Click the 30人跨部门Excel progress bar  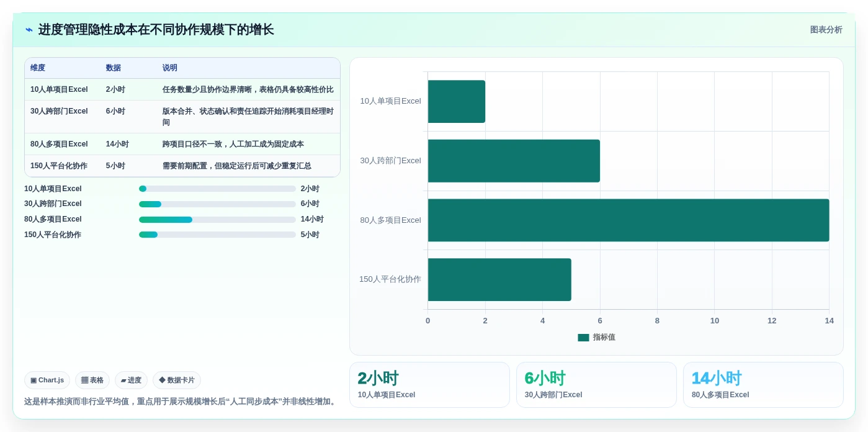pos(217,204)
